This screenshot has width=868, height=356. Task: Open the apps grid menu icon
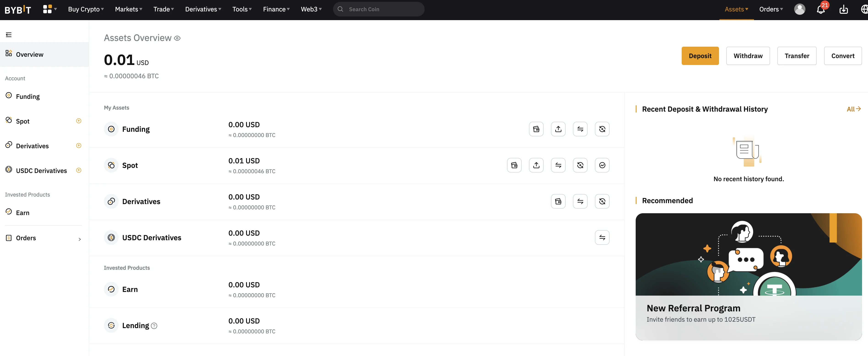47,9
